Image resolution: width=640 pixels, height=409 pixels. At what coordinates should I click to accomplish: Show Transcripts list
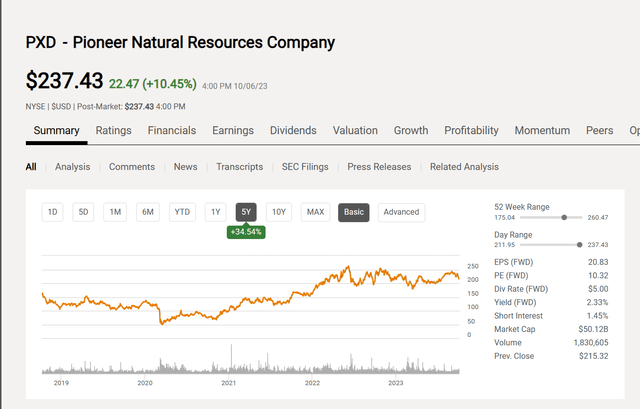point(240,167)
